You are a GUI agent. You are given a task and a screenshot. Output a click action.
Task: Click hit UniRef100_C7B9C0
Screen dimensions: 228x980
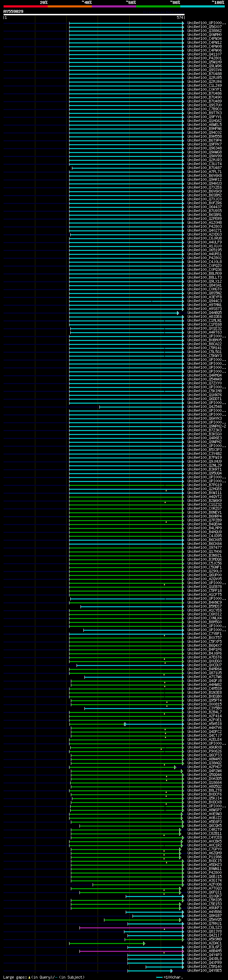(x=204, y=109)
